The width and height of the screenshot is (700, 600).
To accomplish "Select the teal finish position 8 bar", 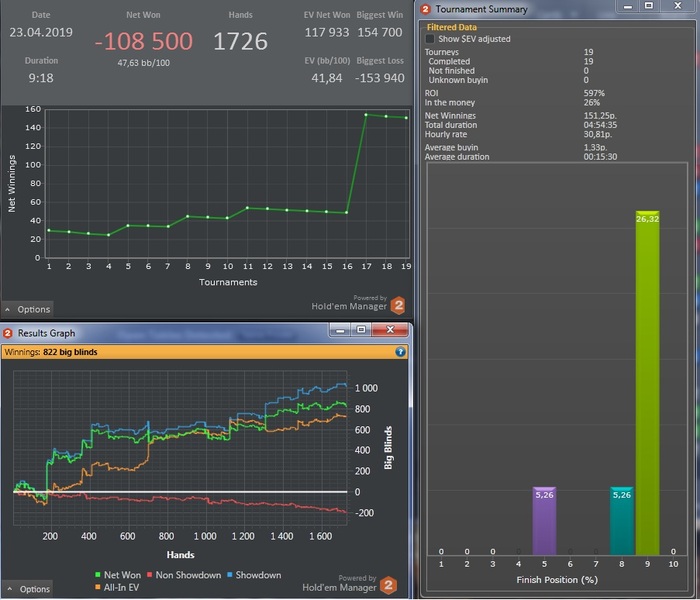I will point(622,521).
